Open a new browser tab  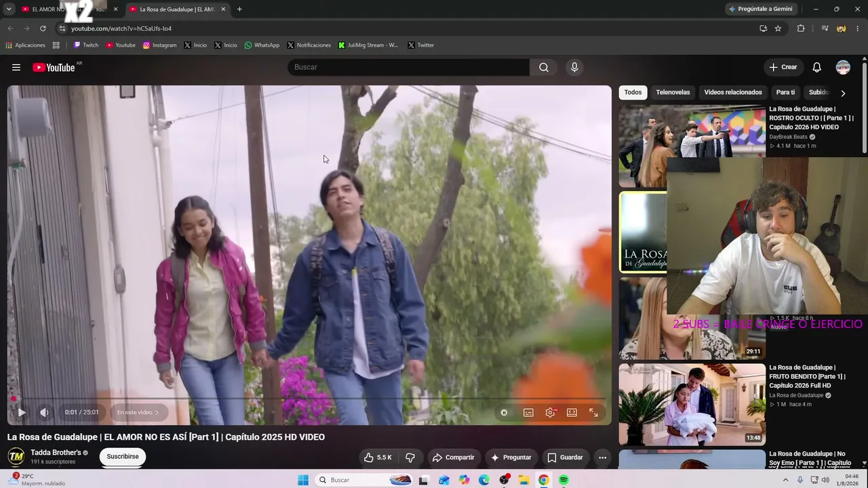click(x=239, y=9)
